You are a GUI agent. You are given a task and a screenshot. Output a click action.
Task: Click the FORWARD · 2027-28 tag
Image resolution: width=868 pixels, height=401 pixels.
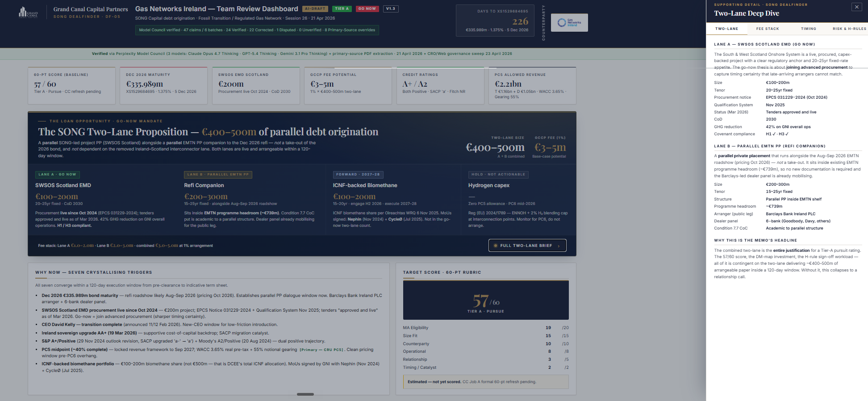point(358,175)
